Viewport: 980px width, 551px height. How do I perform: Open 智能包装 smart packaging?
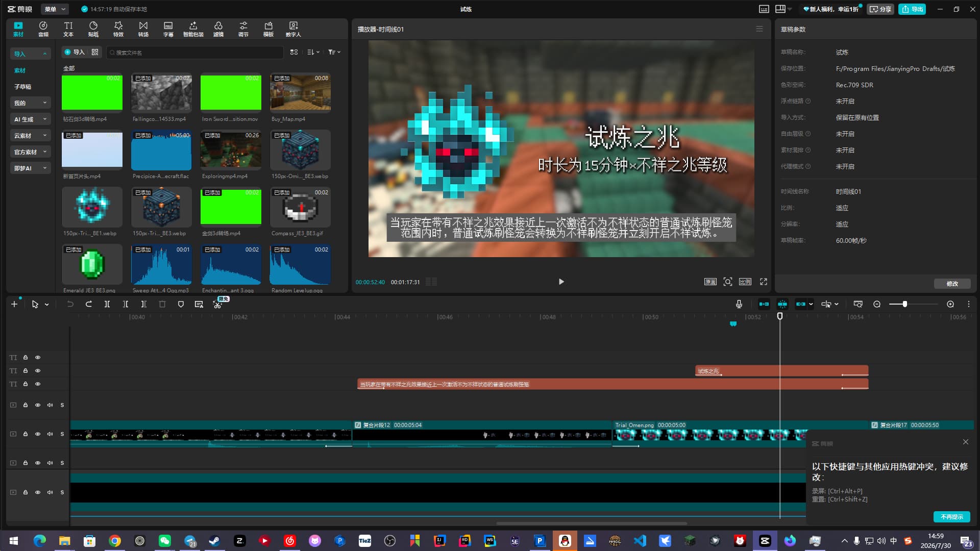point(193,29)
